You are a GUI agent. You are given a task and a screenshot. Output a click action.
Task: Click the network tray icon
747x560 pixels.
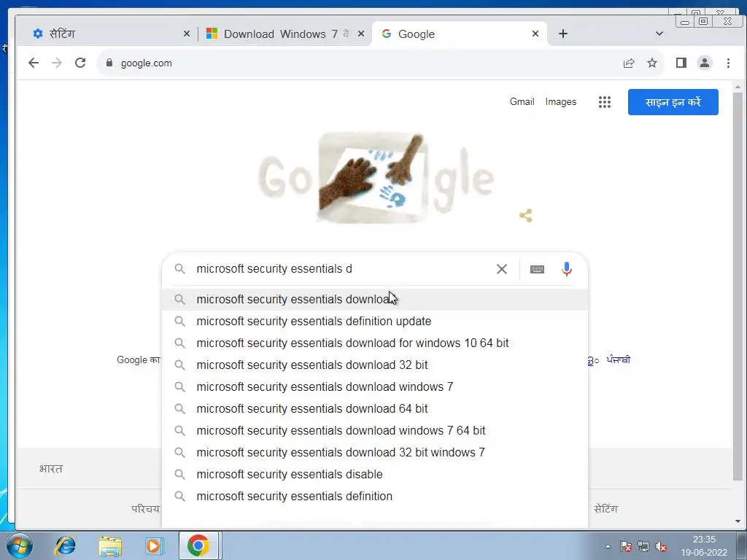[x=643, y=546]
